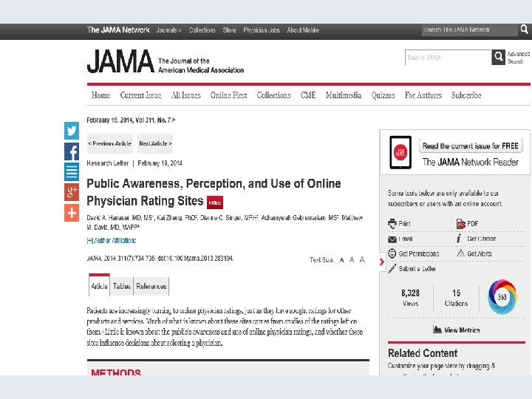Expand Author Affiliations
Viewport: 532px width, 399px height.
[112, 241]
